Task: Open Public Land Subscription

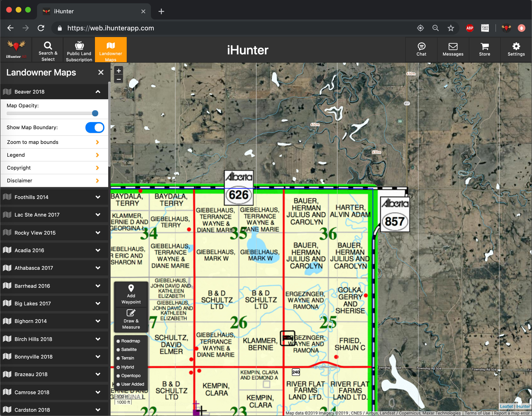Action: [x=79, y=50]
